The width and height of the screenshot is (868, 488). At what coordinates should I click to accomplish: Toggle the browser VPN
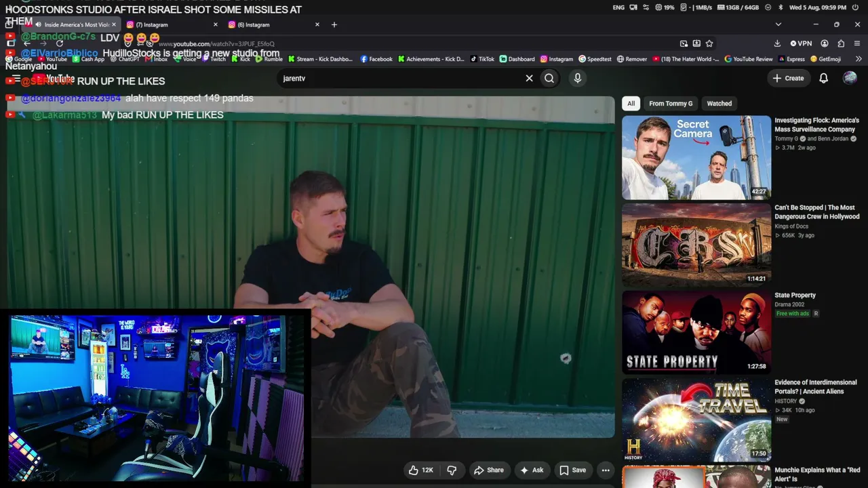click(801, 43)
